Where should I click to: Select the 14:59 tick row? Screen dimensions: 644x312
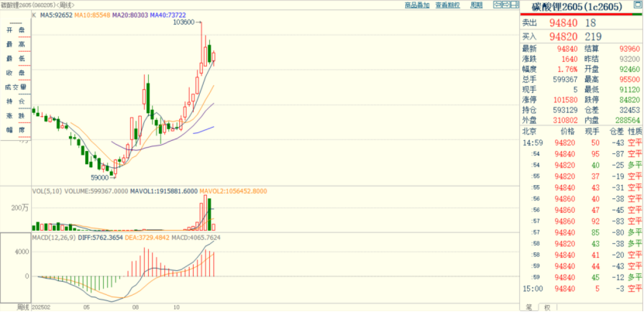(581, 143)
